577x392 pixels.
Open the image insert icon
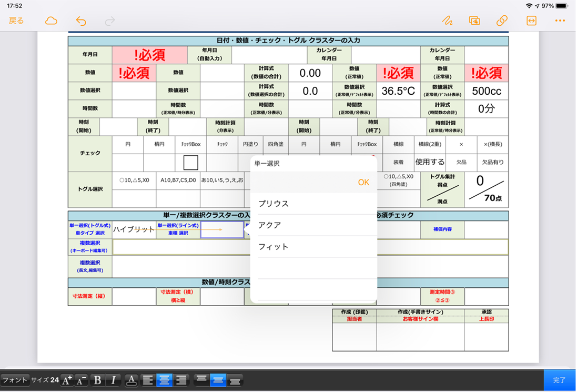click(x=474, y=21)
